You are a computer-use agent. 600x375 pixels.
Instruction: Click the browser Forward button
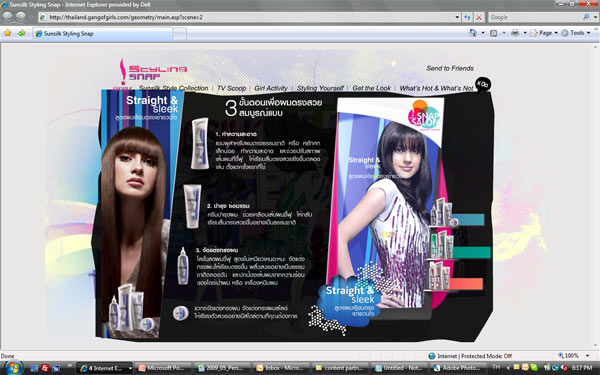(21, 17)
